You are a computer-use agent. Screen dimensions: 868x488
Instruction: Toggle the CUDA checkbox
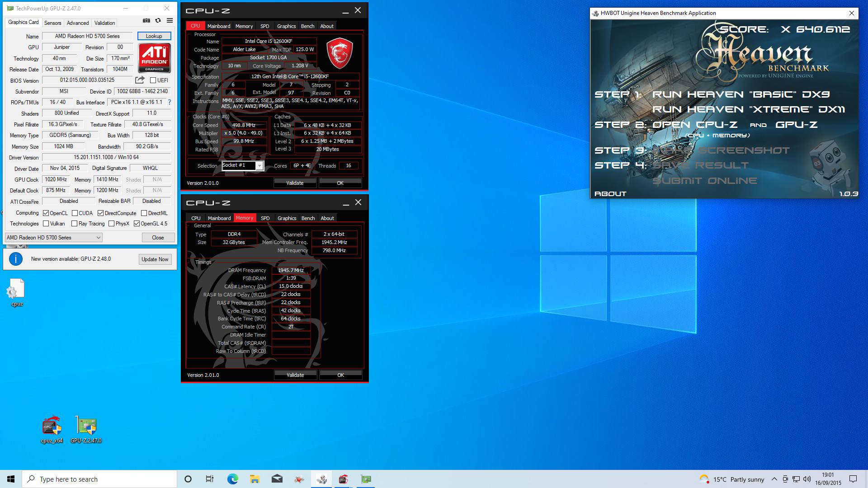tap(75, 213)
